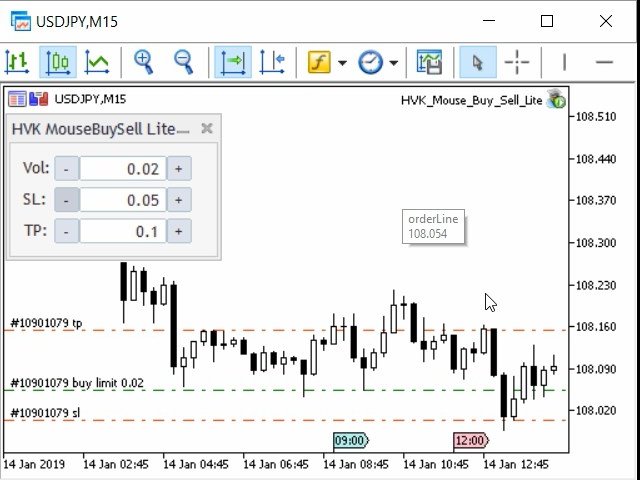Decrease the Vol value
This screenshot has height=480, width=640.
click(66, 169)
